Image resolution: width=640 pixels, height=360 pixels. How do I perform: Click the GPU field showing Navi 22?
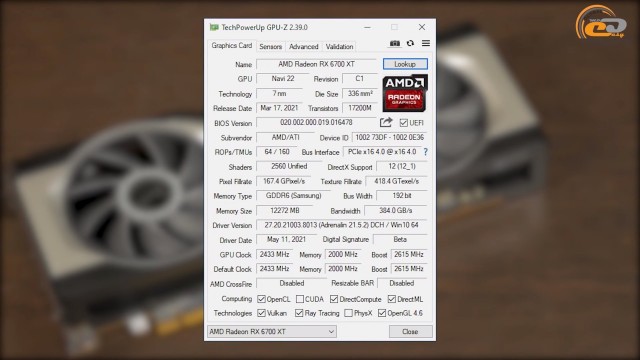pos(283,79)
